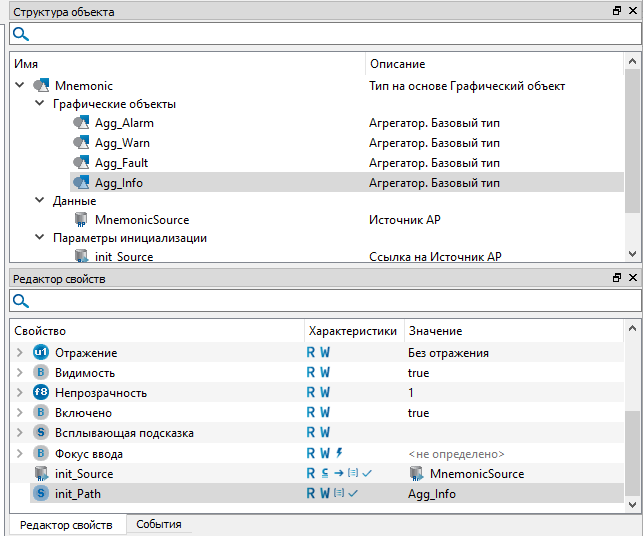Click the search icon in Структура объекта
The height and width of the screenshot is (536, 643).
click(20, 35)
